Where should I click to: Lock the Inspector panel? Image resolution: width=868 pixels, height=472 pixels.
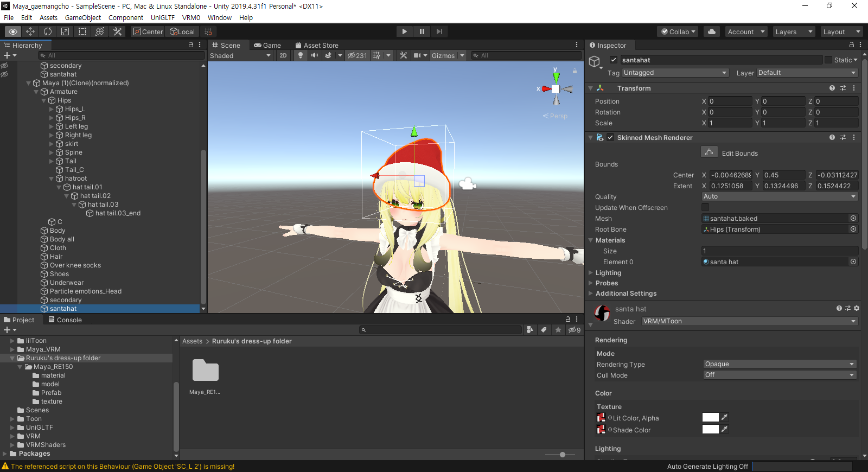point(851,45)
